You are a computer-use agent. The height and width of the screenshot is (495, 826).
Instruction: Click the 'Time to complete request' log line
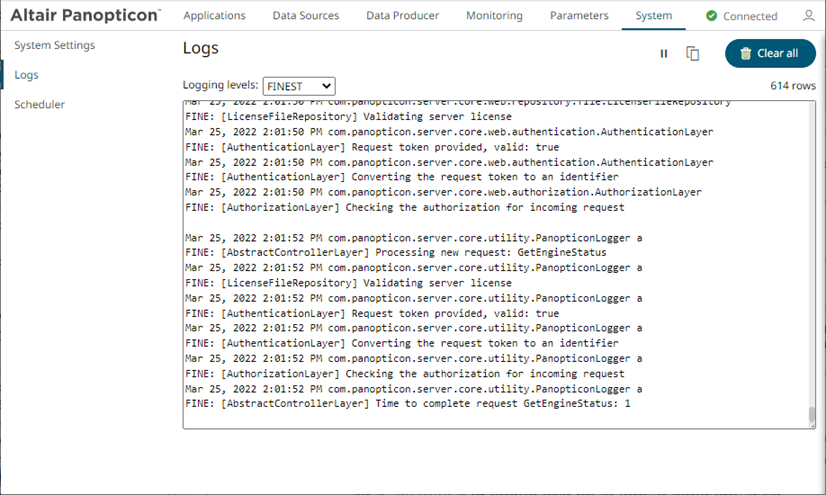coord(408,404)
